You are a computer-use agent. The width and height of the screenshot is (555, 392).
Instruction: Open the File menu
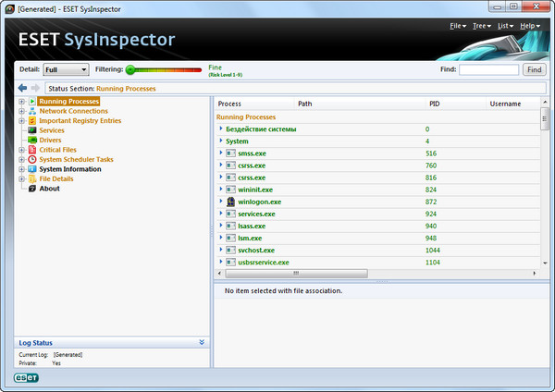(x=457, y=26)
